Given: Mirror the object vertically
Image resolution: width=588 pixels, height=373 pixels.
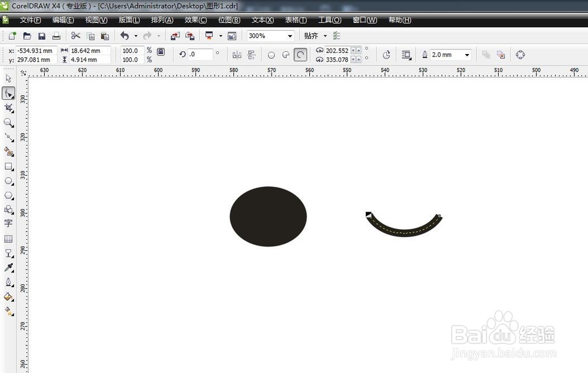Looking at the screenshot, I should coord(251,55).
